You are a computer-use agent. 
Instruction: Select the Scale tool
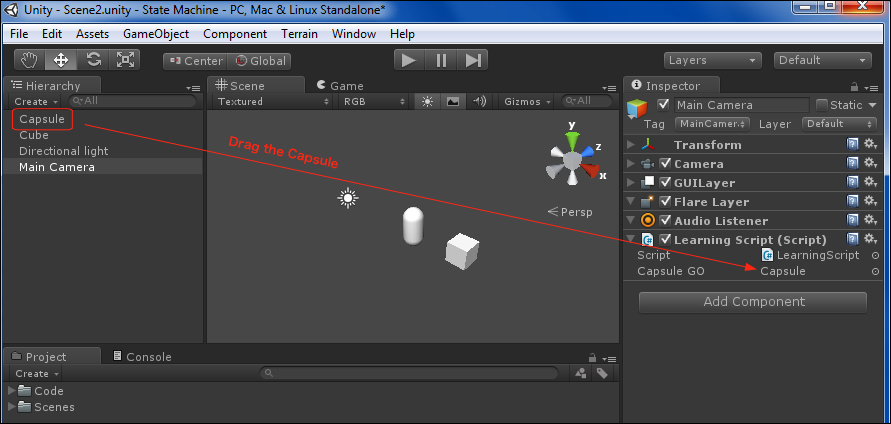[124, 60]
